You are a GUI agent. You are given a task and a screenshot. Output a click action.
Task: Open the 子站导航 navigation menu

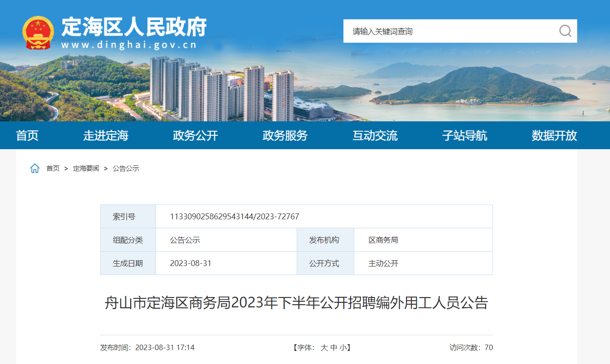465,135
